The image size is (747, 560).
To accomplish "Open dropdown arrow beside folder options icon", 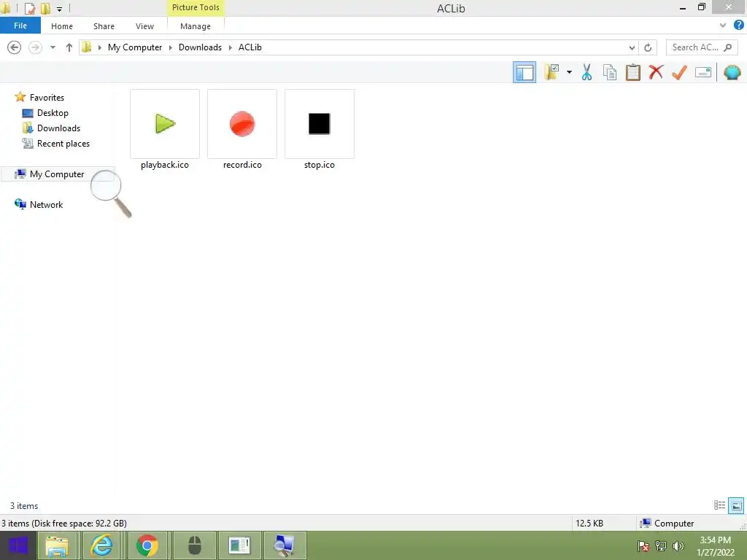I will [x=569, y=72].
